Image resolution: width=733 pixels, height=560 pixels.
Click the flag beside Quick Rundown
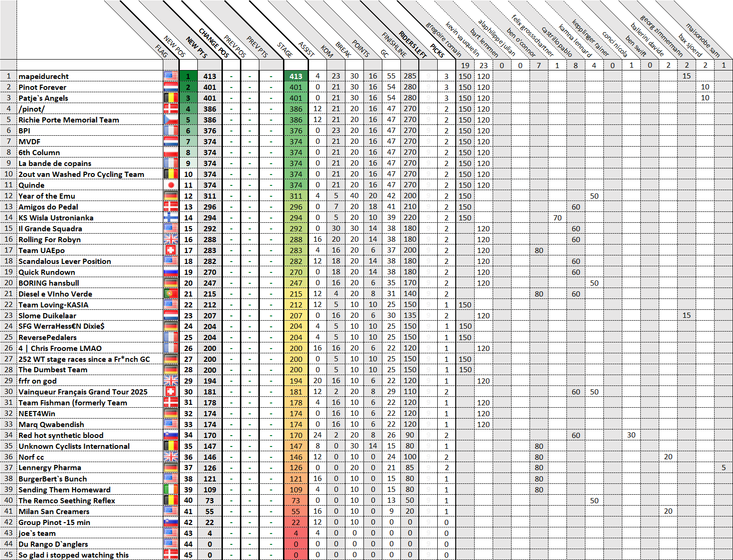click(x=171, y=272)
